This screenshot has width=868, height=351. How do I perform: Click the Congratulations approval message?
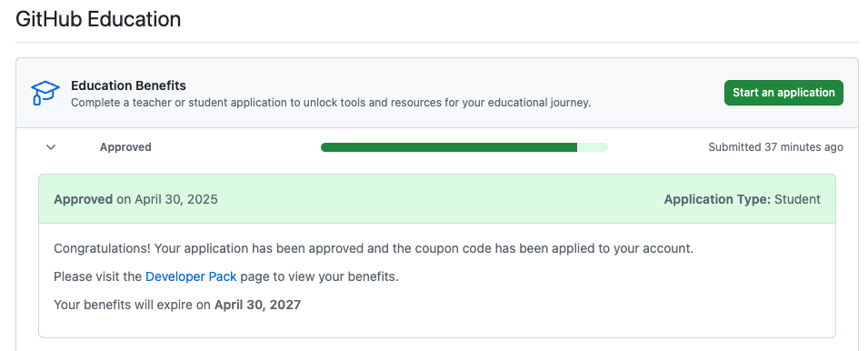[x=374, y=248]
